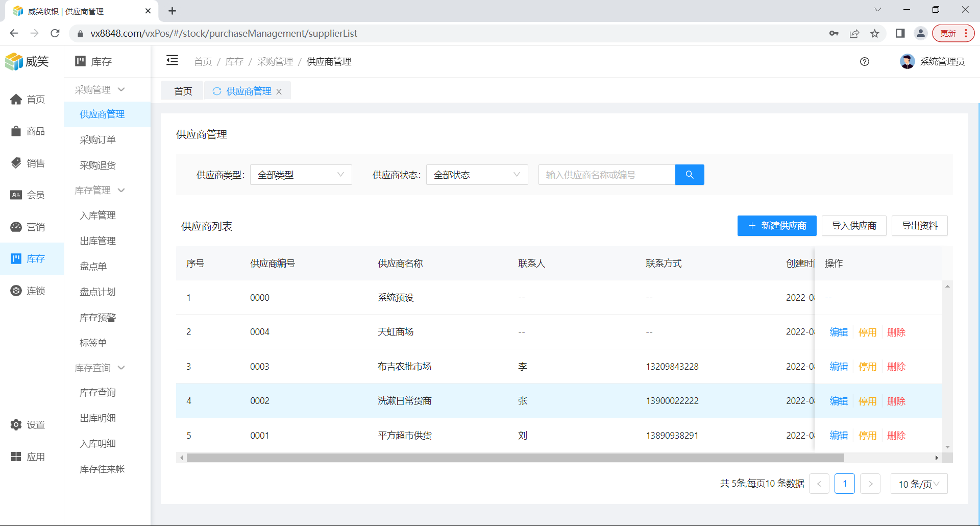Screen dimensions: 980x526
Task: Collapse sidebar with the menu fold icon
Action: click(x=172, y=61)
